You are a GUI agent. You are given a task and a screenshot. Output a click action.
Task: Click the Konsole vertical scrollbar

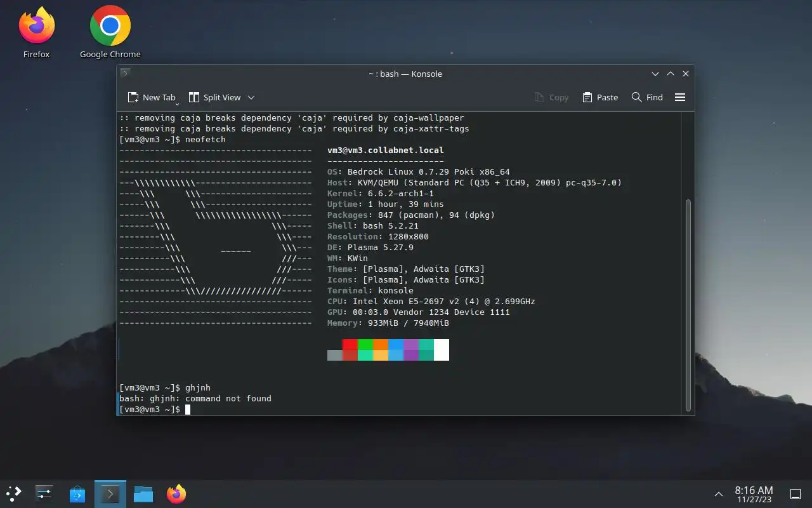tap(688, 305)
